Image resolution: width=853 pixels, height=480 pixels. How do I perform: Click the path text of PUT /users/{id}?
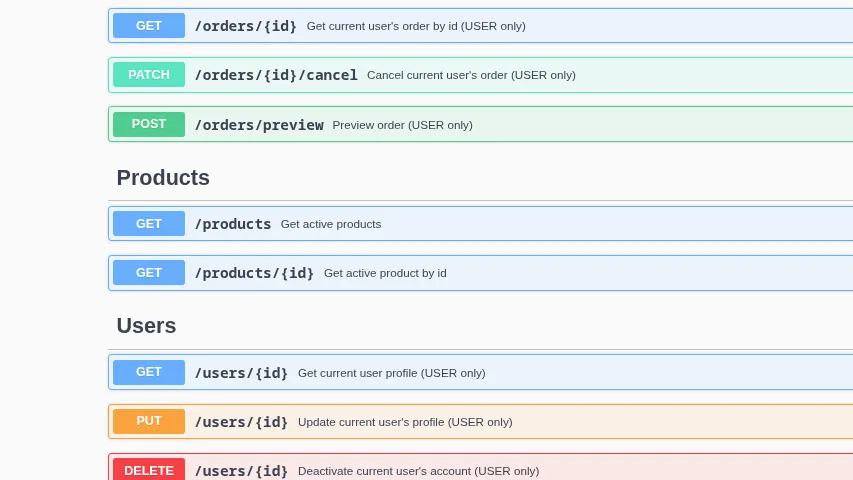pyautogui.click(x=241, y=422)
